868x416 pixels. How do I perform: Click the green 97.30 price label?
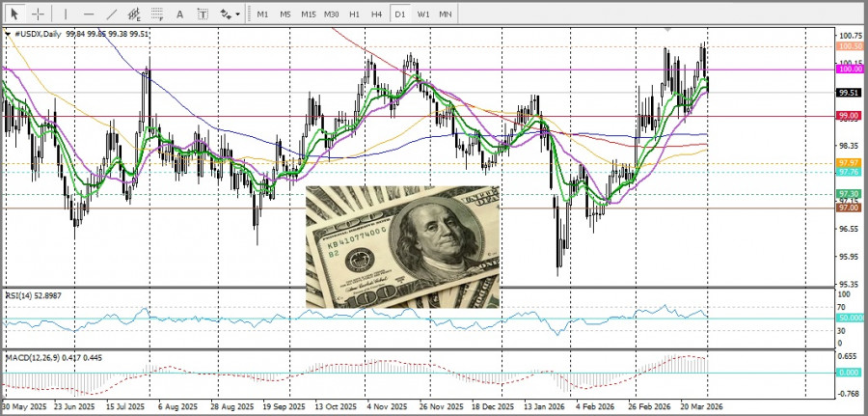851,193
